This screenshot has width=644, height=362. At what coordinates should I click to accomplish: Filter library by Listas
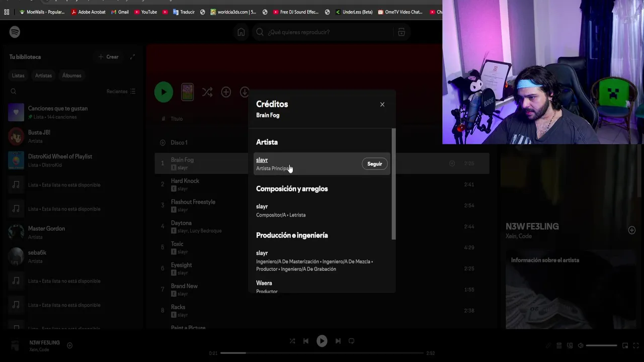[18, 75]
